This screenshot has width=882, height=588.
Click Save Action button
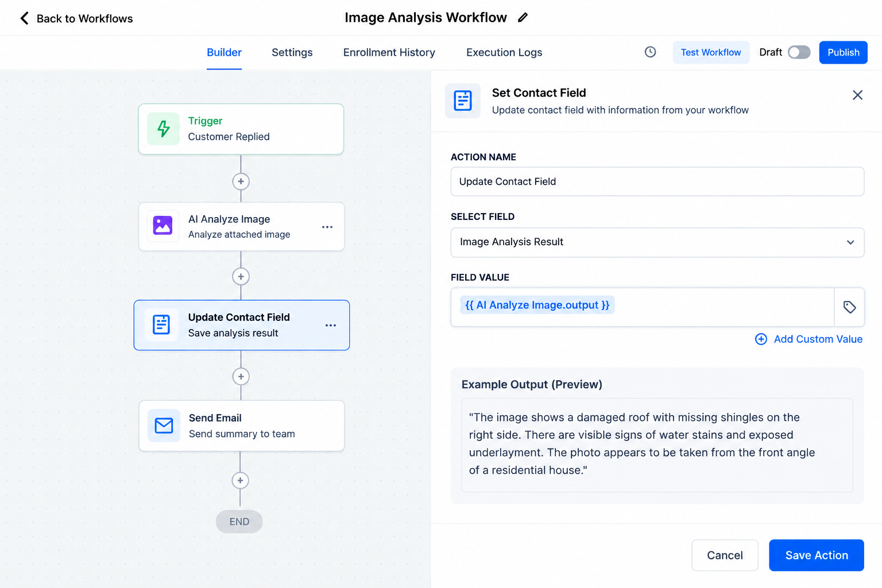click(817, 555)
